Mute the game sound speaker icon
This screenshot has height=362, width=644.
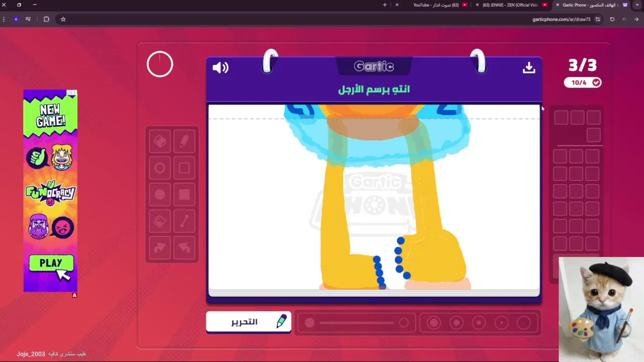[220, 68]
